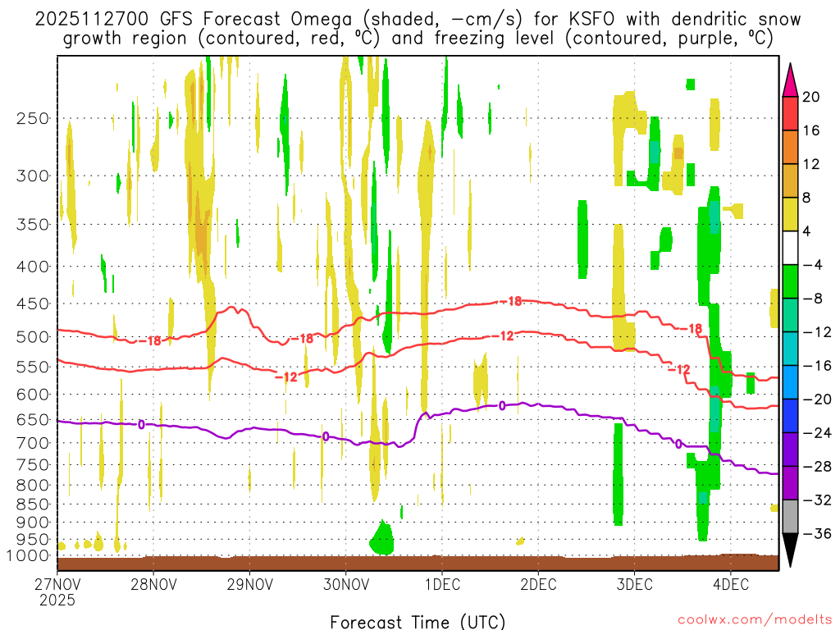
Task: Click the 750 pressure level label
Action: (33, 465)
